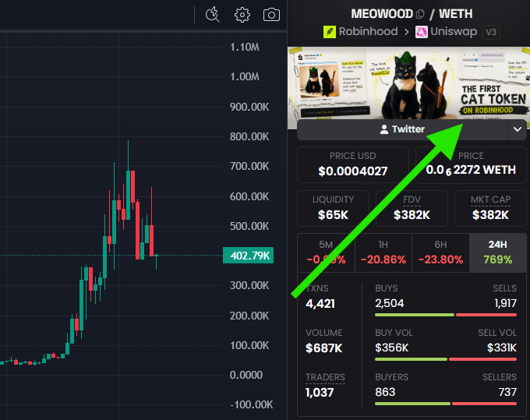Image resolution: width=530 pixels, height=420 pixels.
Task: Click the buy vol versus sell vol bar
Action: [x=446, y=359]
